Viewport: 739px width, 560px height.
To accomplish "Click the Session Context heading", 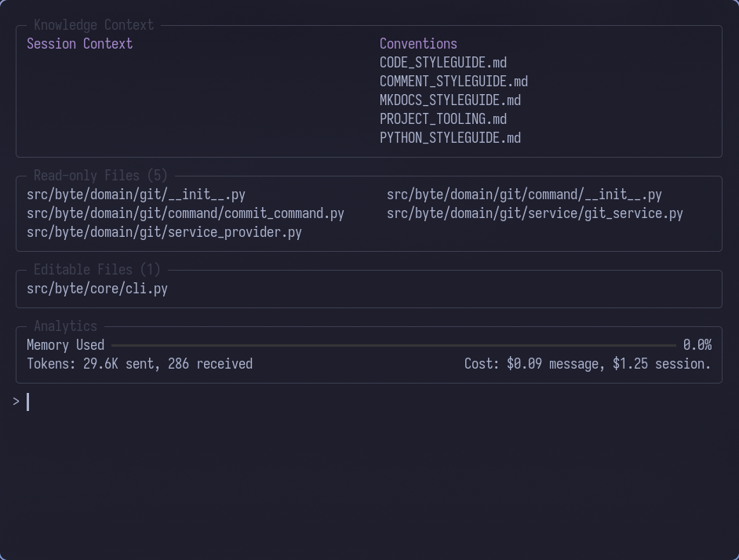I will [80, 43].
